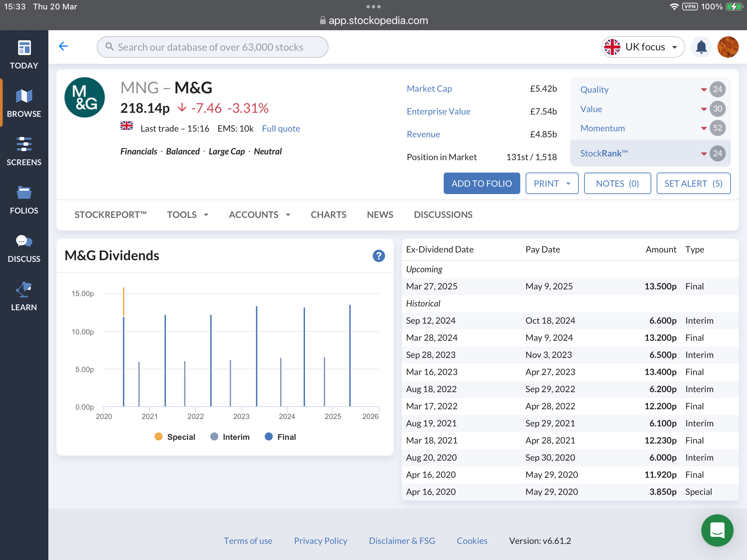This screenshot has width=747, height=560.
Task: Switch to the DISCUSSIONS tab
Action: pos(443,215)
